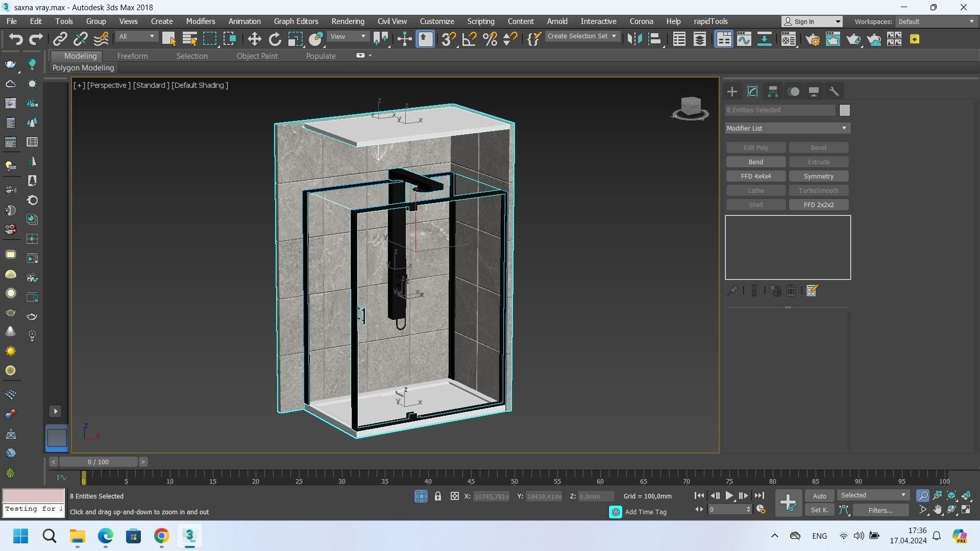980x551 pixels.
Task: Toggle Auto Key animation mode
Action: point(819,496)
